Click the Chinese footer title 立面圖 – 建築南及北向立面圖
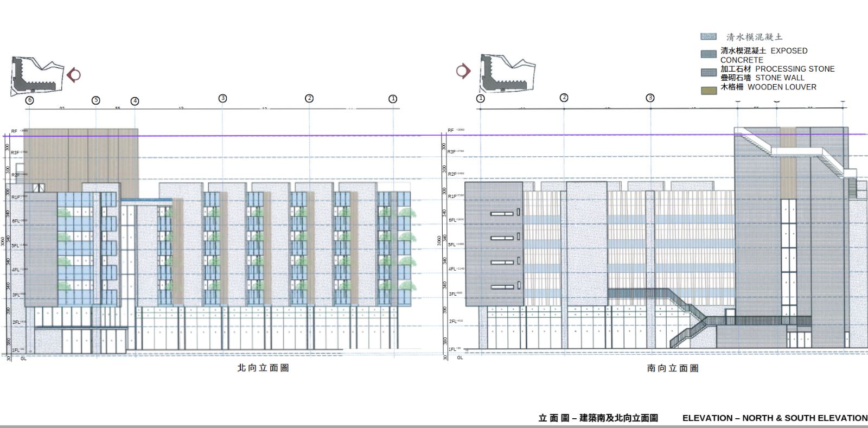This screenshot has width=868, height=428. click(598, 418)
